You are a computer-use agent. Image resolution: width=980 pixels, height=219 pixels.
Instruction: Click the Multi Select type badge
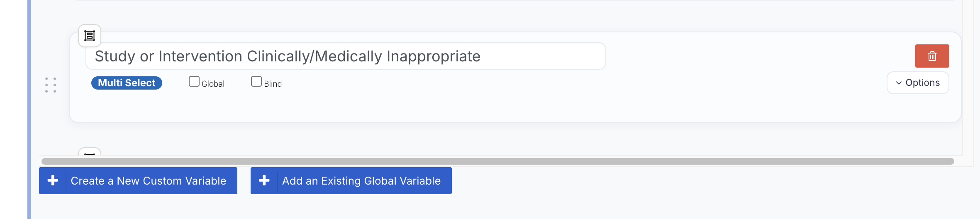tap(127, 83)
